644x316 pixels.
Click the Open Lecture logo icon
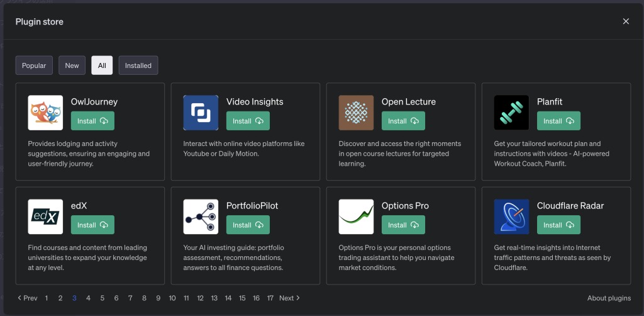[356, 113]
